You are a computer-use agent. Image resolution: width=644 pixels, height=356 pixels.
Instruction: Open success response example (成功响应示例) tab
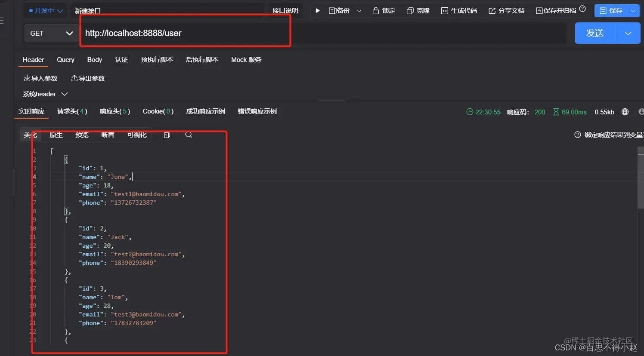[x=205, y=111]
